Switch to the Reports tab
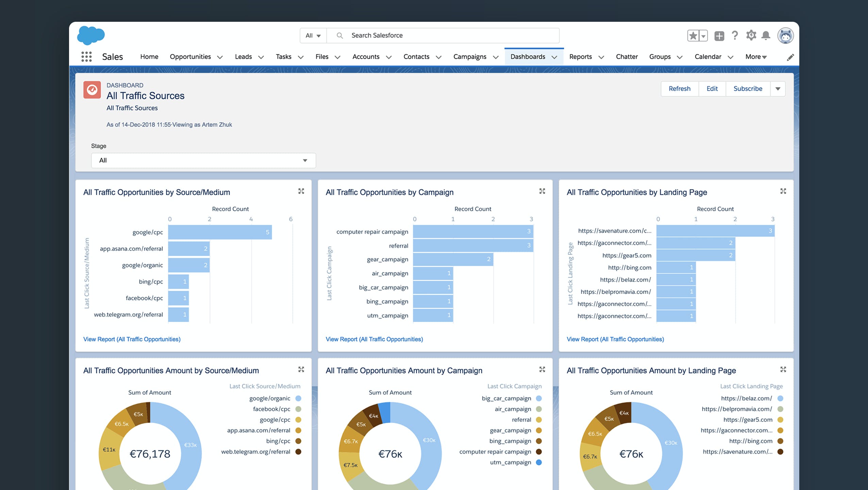 pyautogui.click(x=580, y=57)
